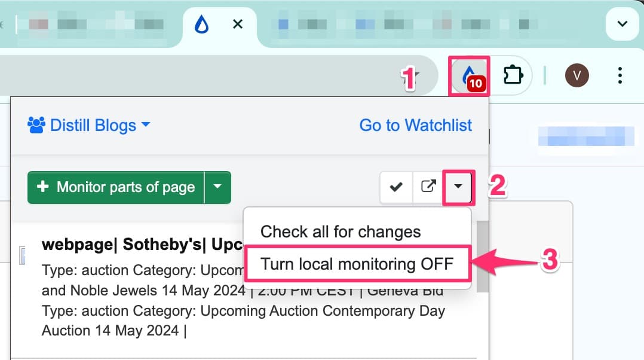This screenshot has width=644, height=360.
Task: Open the Chrome three-dot menu
Action: pyautogui.click(x=620, y=75)
